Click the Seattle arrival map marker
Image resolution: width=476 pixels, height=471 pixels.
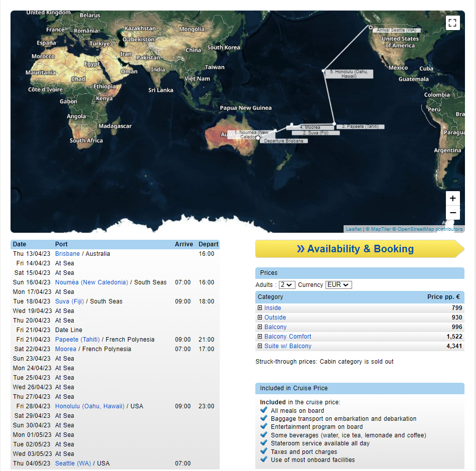[x=370, y=28]
